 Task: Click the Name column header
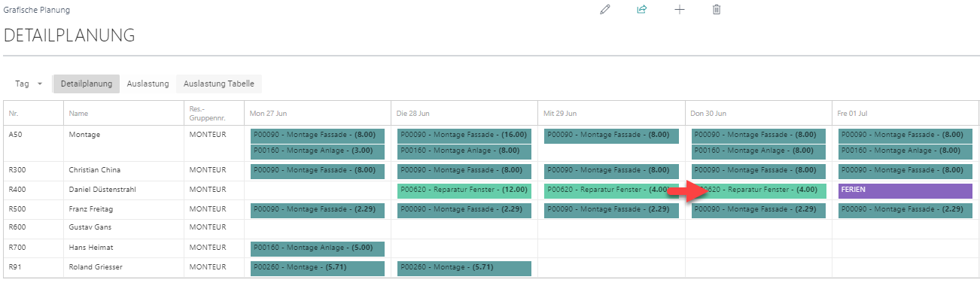78,114
